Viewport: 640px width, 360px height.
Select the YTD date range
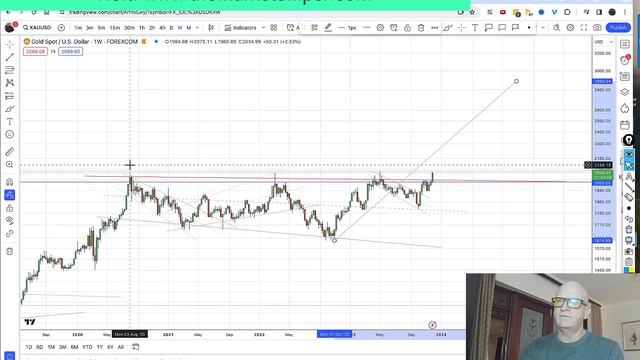[87, 347]
